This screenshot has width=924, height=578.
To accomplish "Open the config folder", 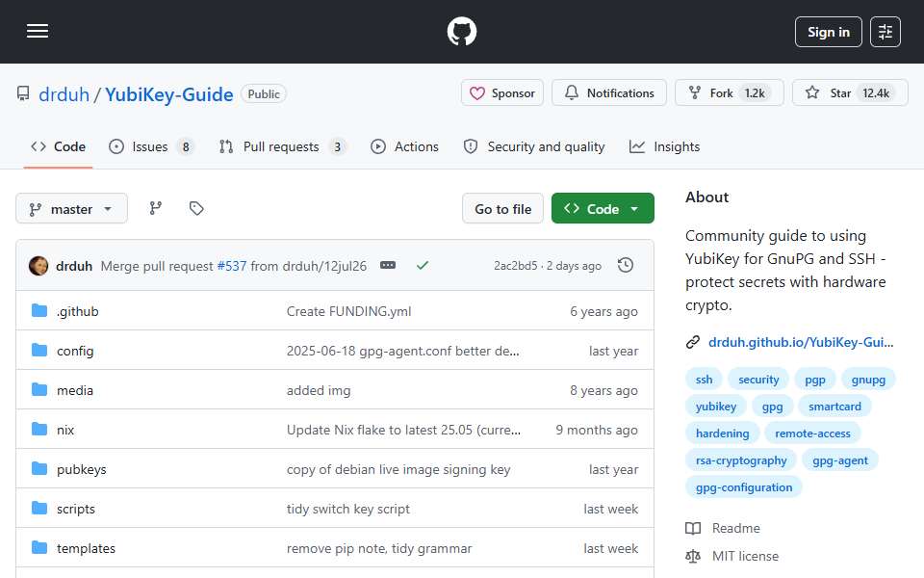I will coord(75,351).
